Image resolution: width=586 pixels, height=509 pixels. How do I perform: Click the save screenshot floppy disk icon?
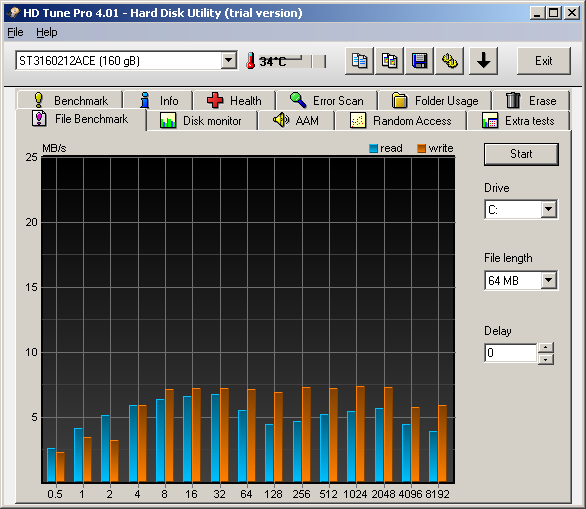click(419, 61)
